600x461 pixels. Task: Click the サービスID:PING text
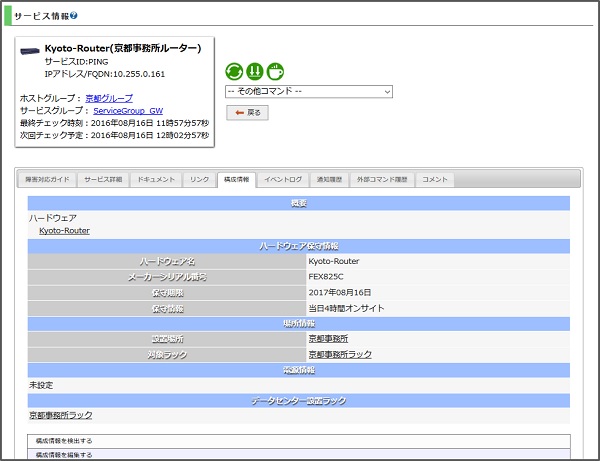pyautogui.click(x=77, y=62)
